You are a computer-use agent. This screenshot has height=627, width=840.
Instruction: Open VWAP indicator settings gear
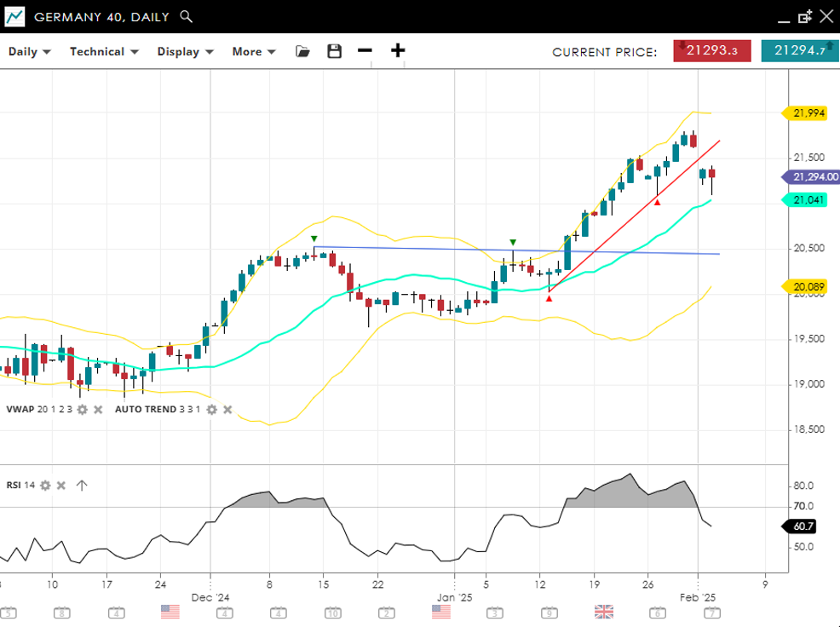(x=82, y=410)
